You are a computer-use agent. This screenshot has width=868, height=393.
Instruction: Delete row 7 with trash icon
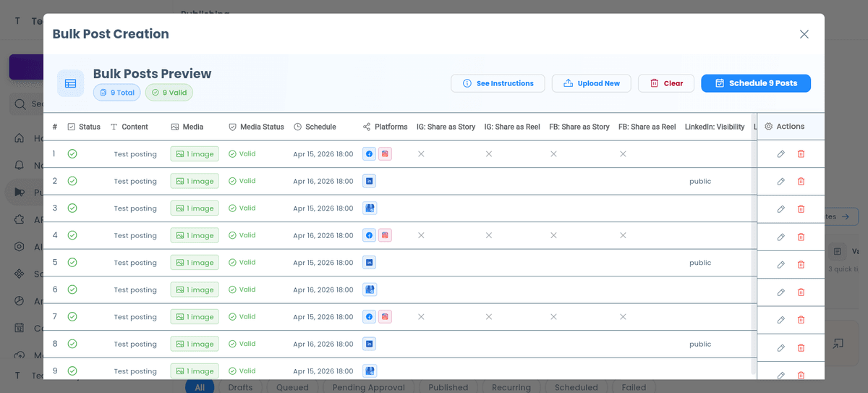801,320
